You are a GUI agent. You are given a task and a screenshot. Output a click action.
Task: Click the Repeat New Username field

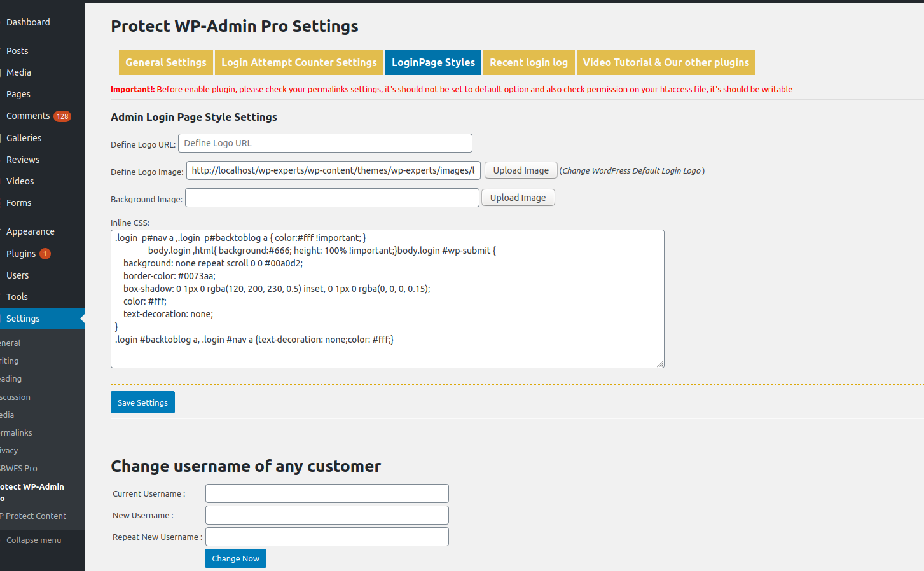click(327, 537)
